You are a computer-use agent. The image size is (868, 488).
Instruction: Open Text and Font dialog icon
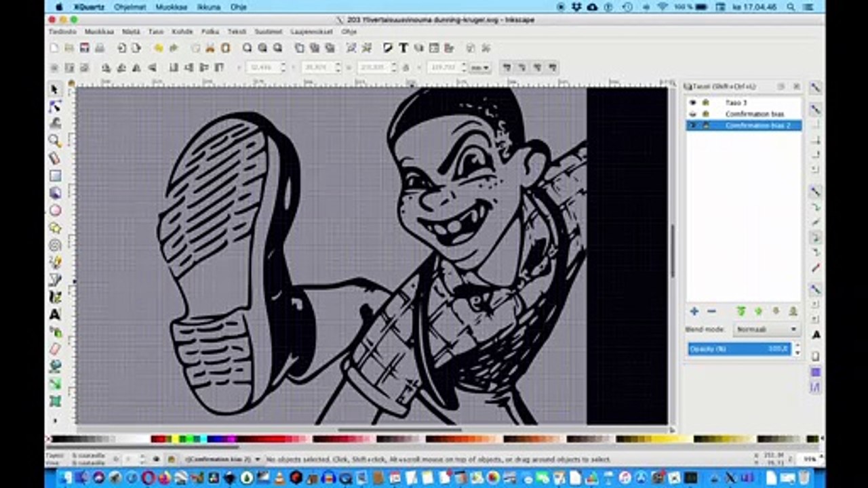click(x=403, y=48)
